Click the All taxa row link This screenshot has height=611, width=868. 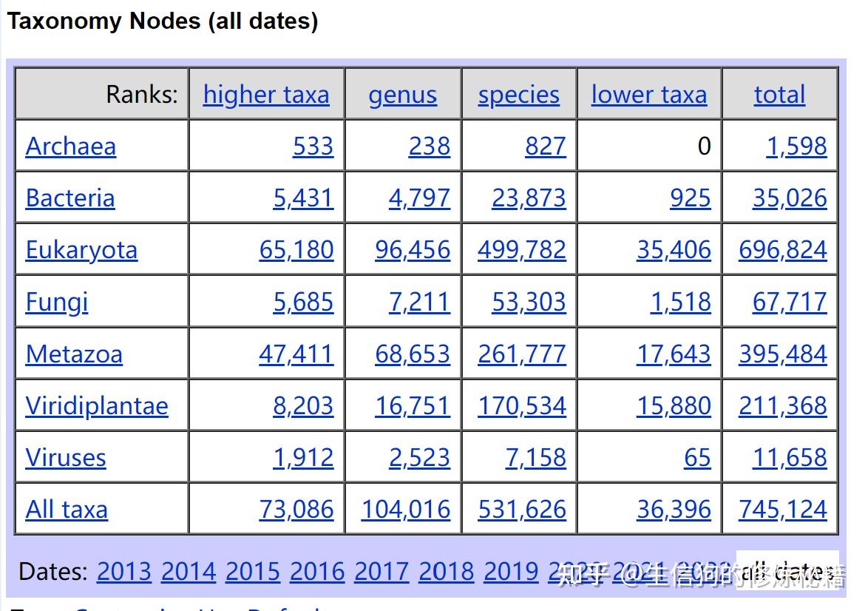(x=67, y=510)
